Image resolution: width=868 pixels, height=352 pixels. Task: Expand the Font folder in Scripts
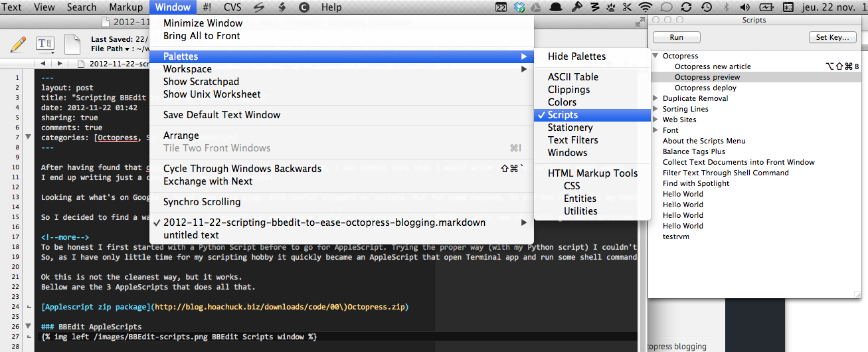coord(656,130)
